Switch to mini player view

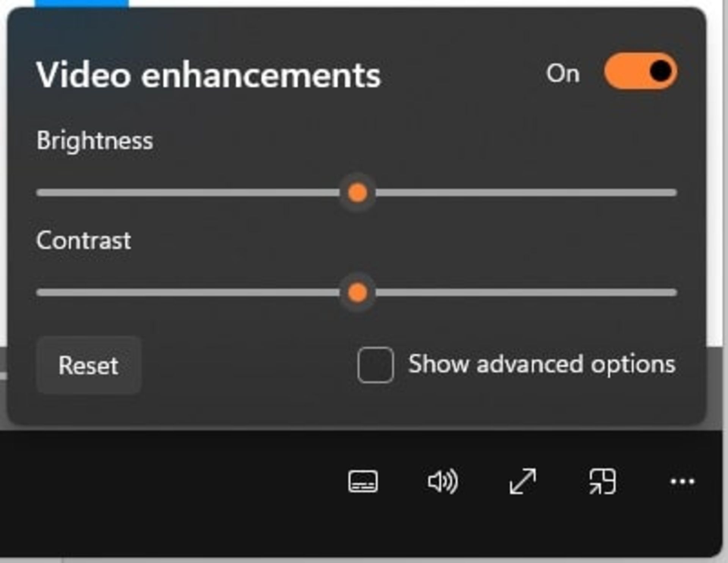point(602,481)
